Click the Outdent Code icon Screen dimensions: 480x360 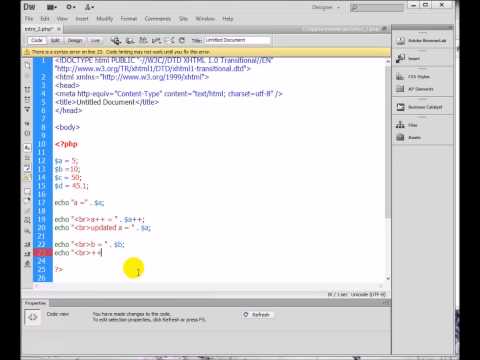tap(28, 254)
